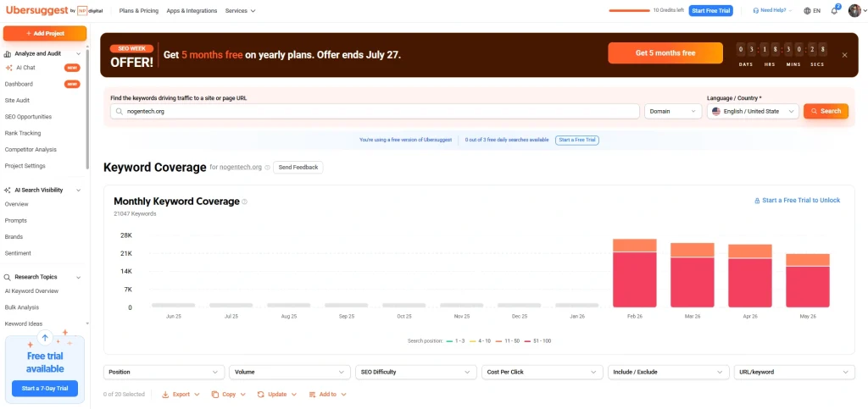Click the Add Project button
This screenshot has width=868, height=409.
[45, 33]
